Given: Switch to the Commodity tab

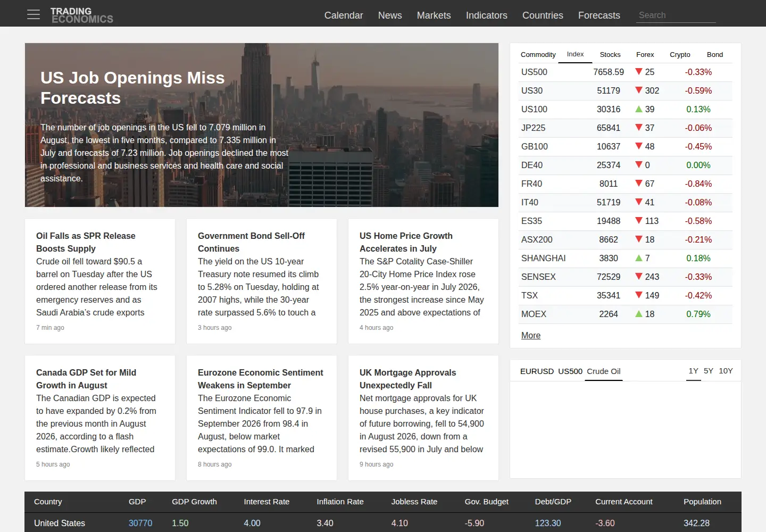Looking at the screenshot, I should click(538, 55).
